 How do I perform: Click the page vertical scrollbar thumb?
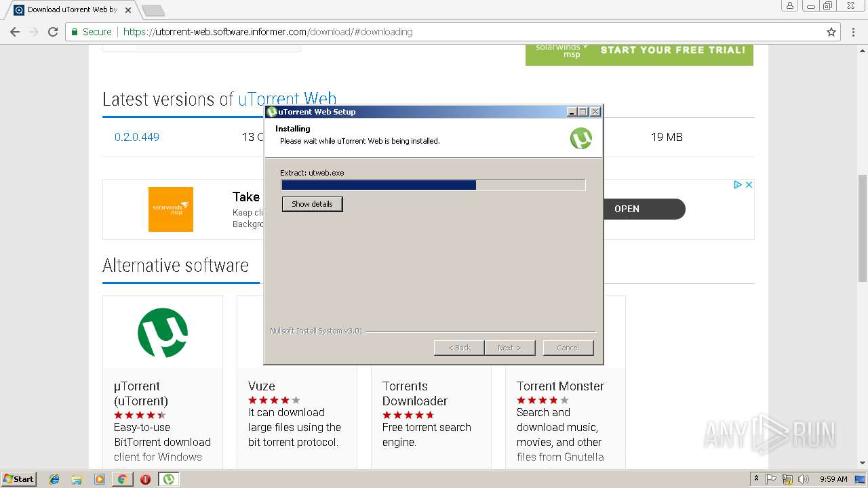click(x=862, y=228)
